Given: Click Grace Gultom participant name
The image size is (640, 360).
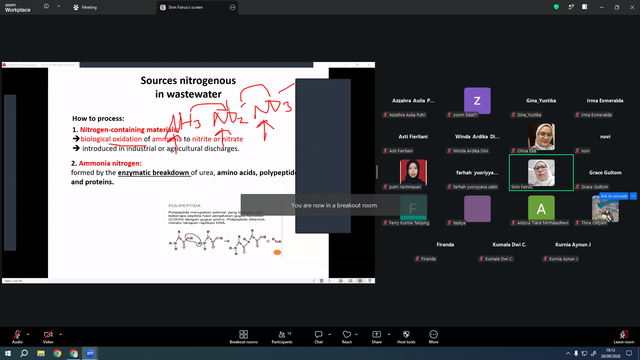Looking at the screenshot, I should click(x=605, y=172).
